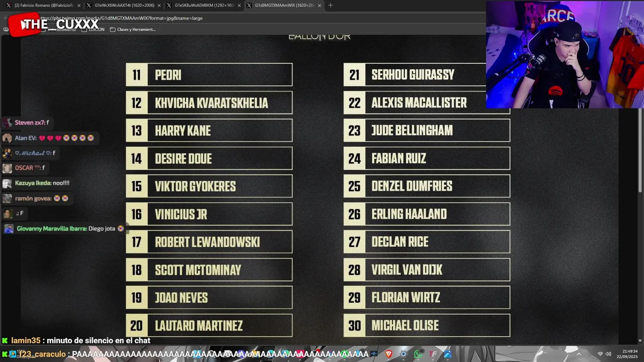Viewport: 644px width, 362px height.
Task: Click Steven zx7's chat message
Action: coord(26,123)
